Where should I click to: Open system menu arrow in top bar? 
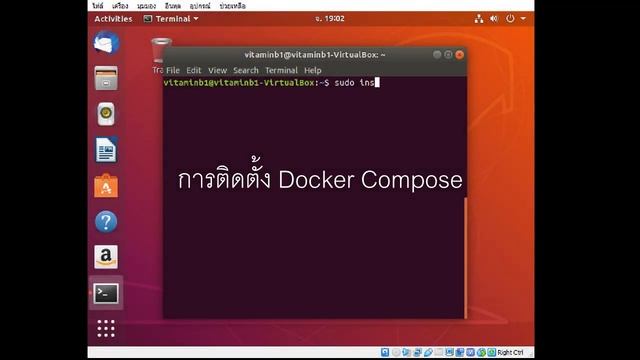pos(523,19)
